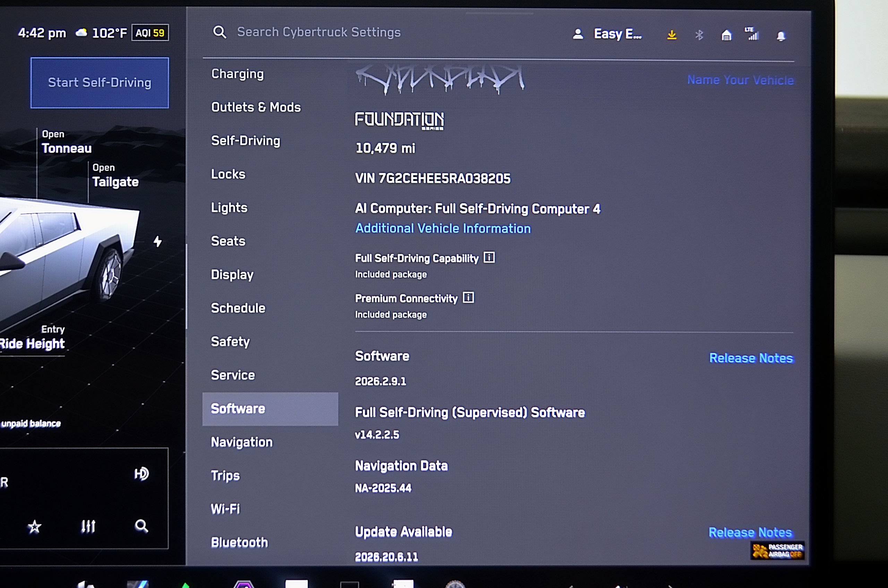
Task: Open the notifications bell icon
Action: (781, 36)
